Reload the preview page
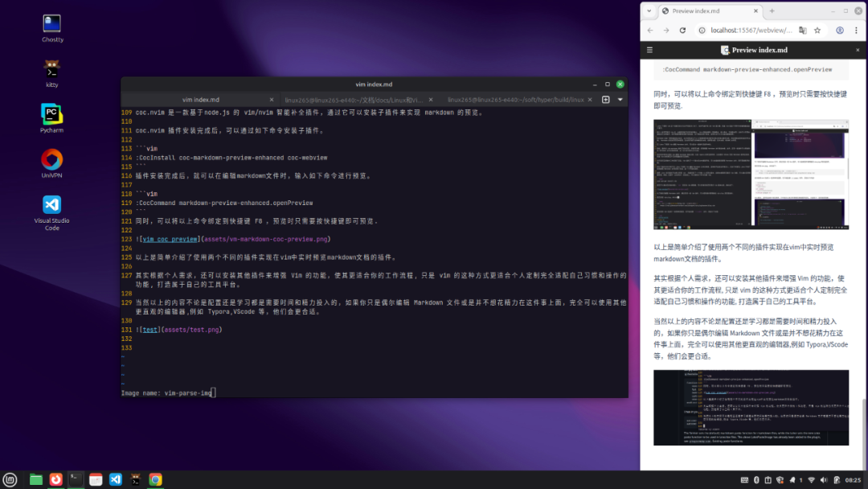Image resolution: width=868 pixels, height=489 pixels. coord(682,31)
